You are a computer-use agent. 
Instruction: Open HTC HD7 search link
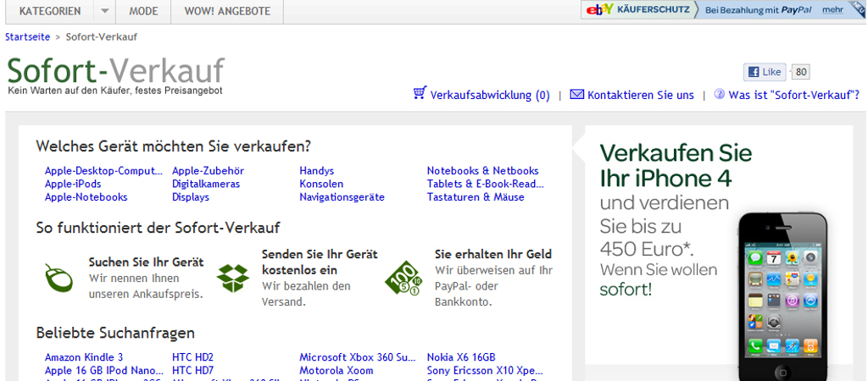click(x=192, y=371)
